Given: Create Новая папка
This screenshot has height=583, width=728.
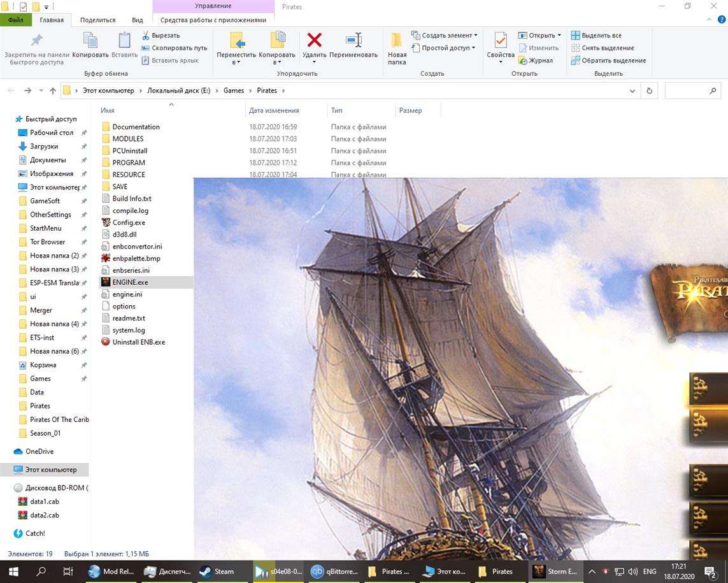Looking at the screenshot, I should tap(397, 49).
